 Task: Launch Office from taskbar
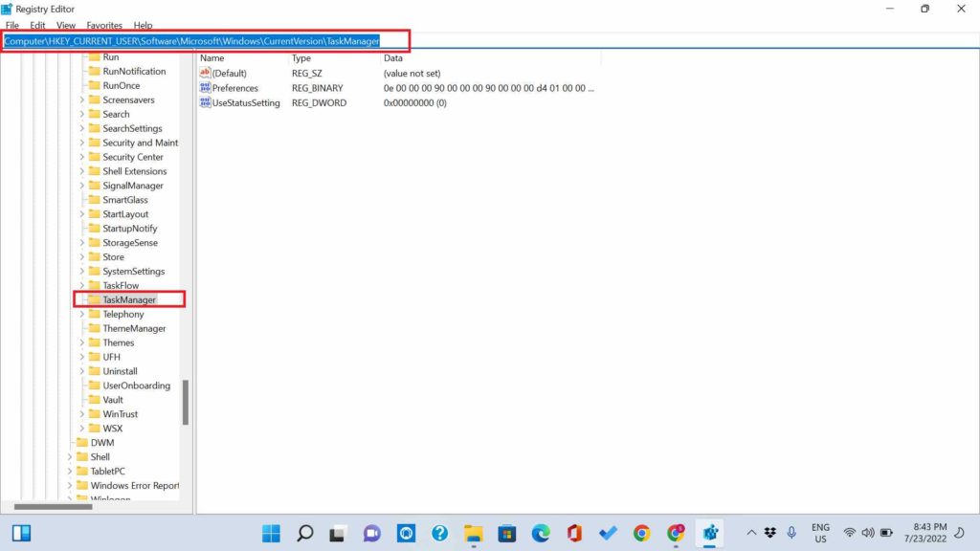point(574,533)
